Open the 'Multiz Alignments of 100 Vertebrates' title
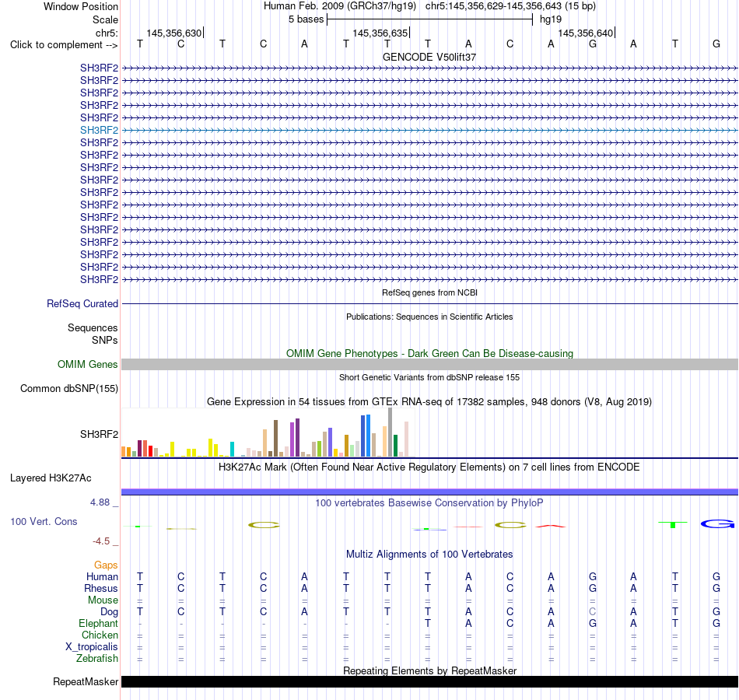The width and height of the screenshot is (739, 700). pyautogui.click(x=429, y=555)
